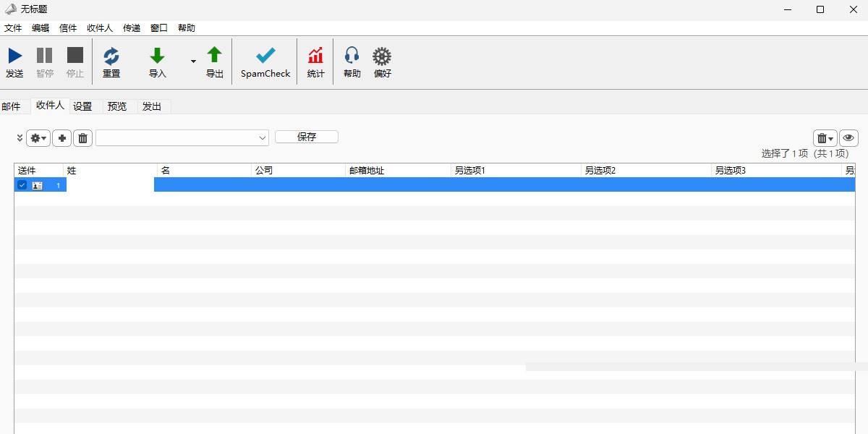Open the import options dropdown arrow
The height and width of the screenshot is (434, 868).
pyautogui.click(x=193, y=62)
